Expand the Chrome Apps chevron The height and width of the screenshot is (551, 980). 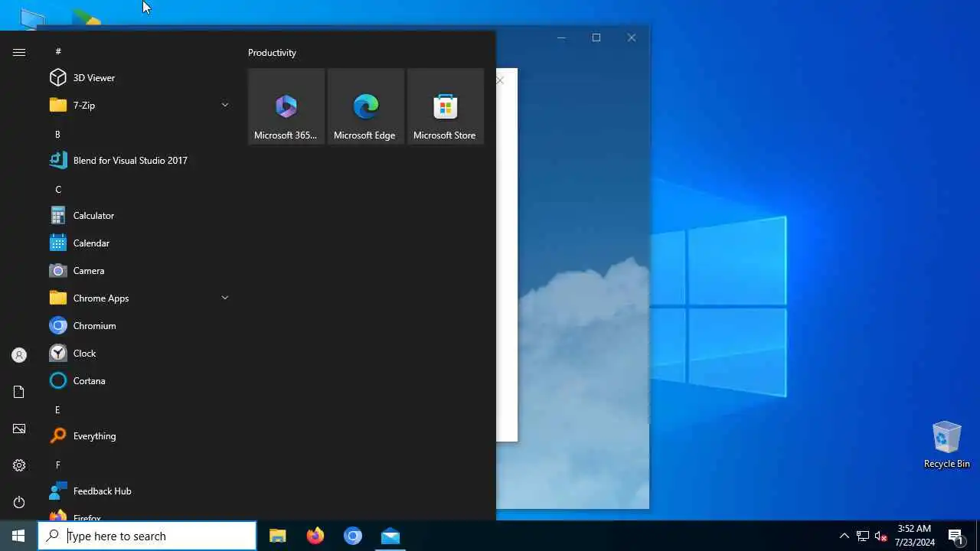(225, 298)
